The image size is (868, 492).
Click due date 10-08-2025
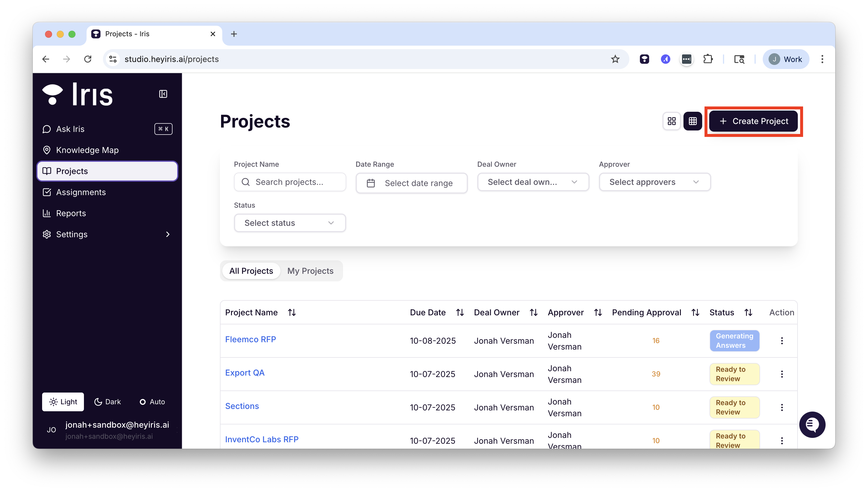tap(433, 340)
